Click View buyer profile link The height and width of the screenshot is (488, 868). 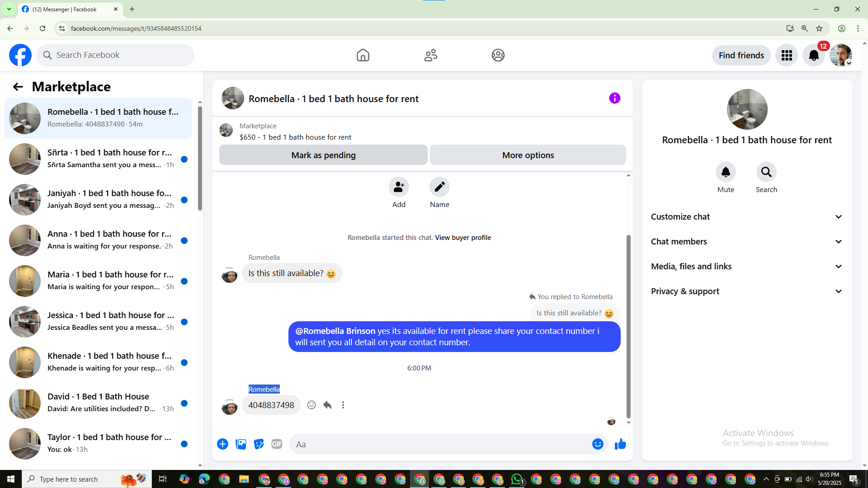[x=463, y=238]
